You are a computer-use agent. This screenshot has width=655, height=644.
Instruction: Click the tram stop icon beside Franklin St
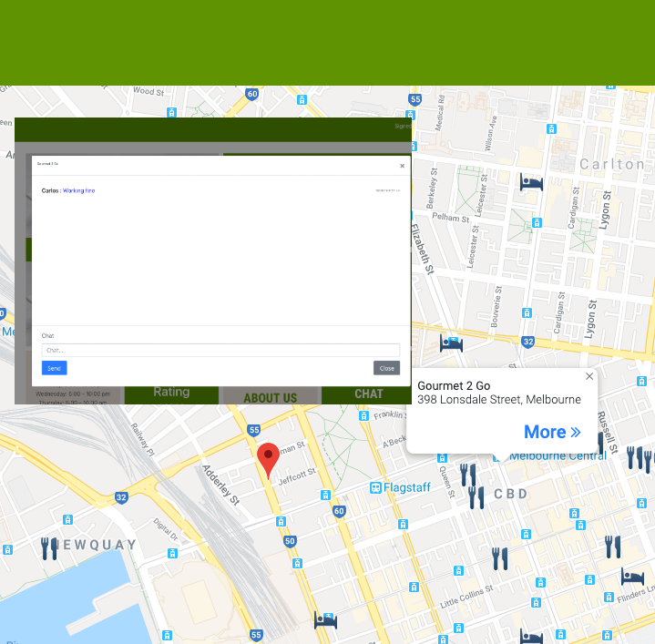click(x=363, y=415)
